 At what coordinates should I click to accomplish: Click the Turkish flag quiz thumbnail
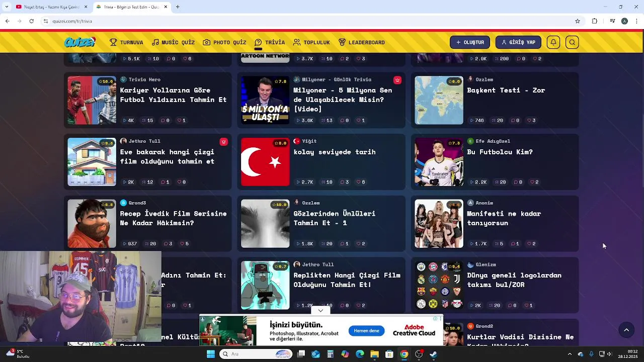265,162
